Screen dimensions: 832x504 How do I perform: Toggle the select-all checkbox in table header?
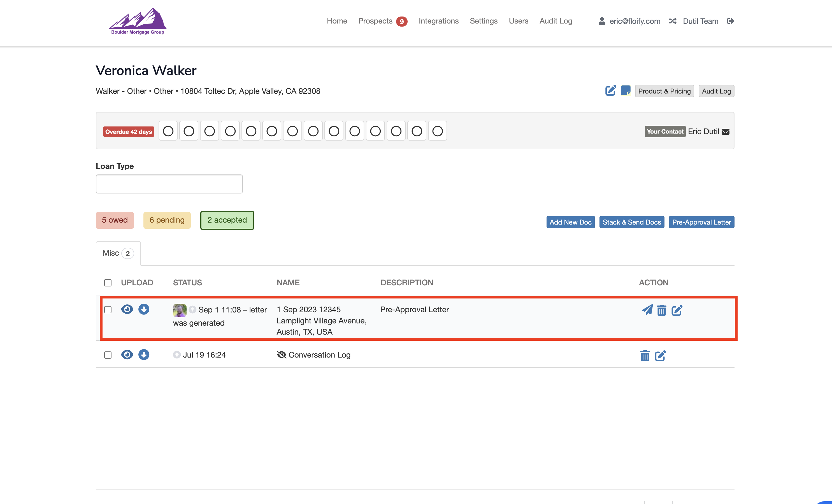(108, 283)
